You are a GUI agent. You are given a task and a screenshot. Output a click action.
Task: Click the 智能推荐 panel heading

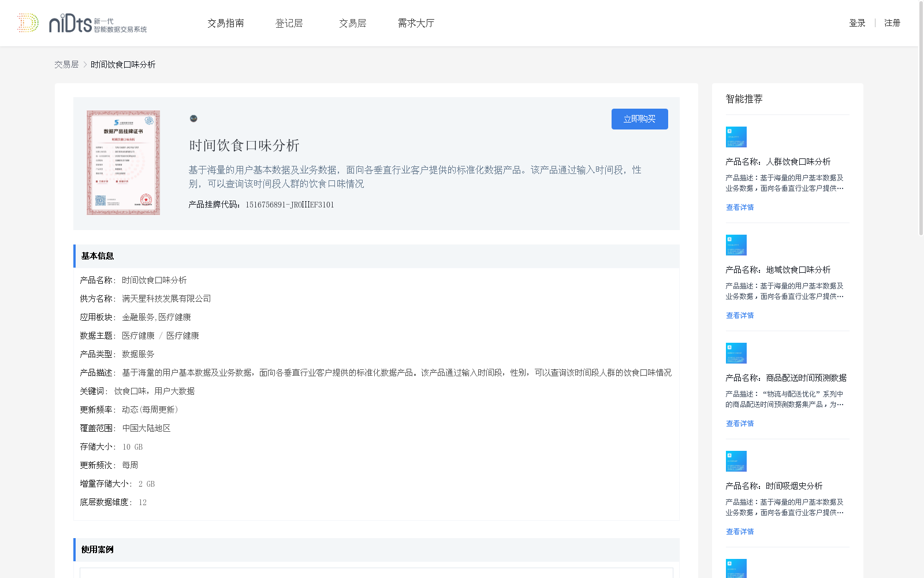744,99
